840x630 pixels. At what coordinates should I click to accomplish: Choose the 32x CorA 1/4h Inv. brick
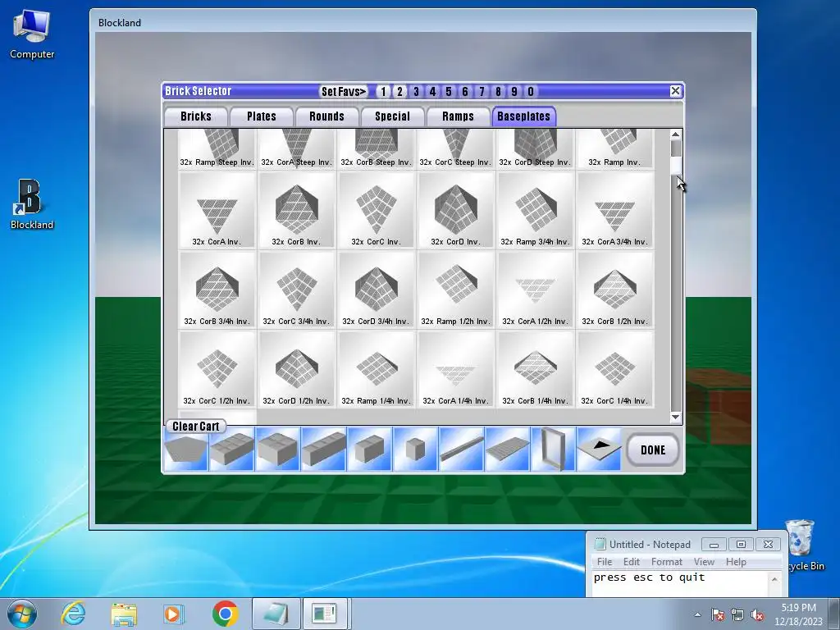coord(455,369)
